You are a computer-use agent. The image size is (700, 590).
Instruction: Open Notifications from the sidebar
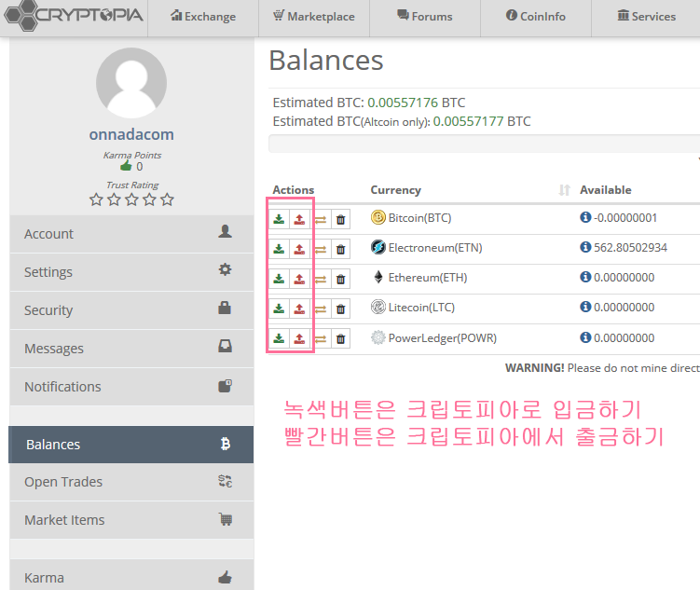click(130, 386)
